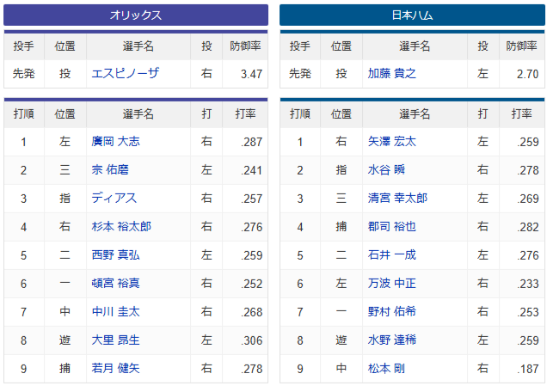Click the オリックス team header
The width and height of the screenshot is (547, 392).
pos(136,15)
